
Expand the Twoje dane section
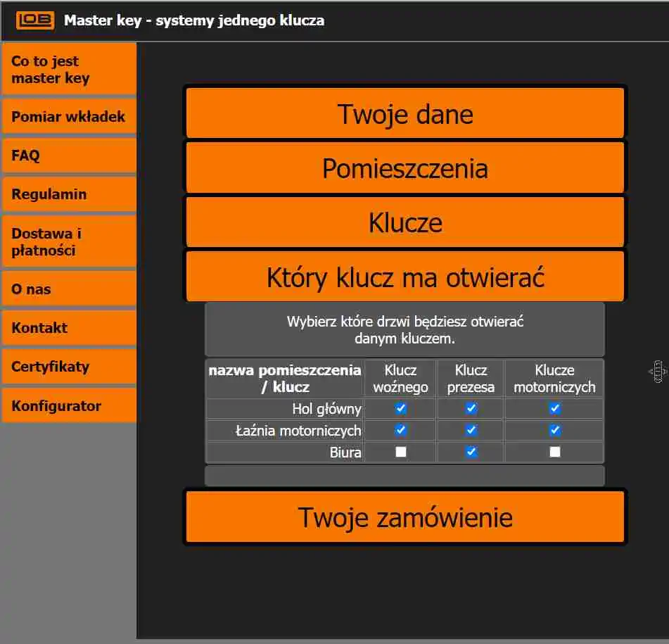pyautogui.click(x=405, y=113)
